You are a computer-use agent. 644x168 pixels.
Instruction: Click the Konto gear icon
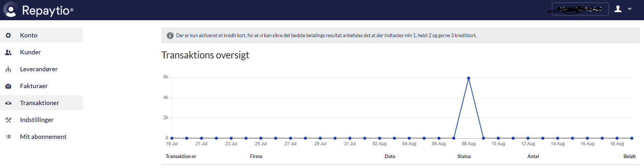click(x=8, y=35)
